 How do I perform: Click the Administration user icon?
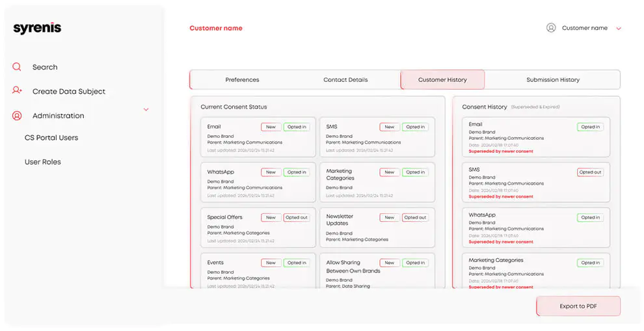17,116
